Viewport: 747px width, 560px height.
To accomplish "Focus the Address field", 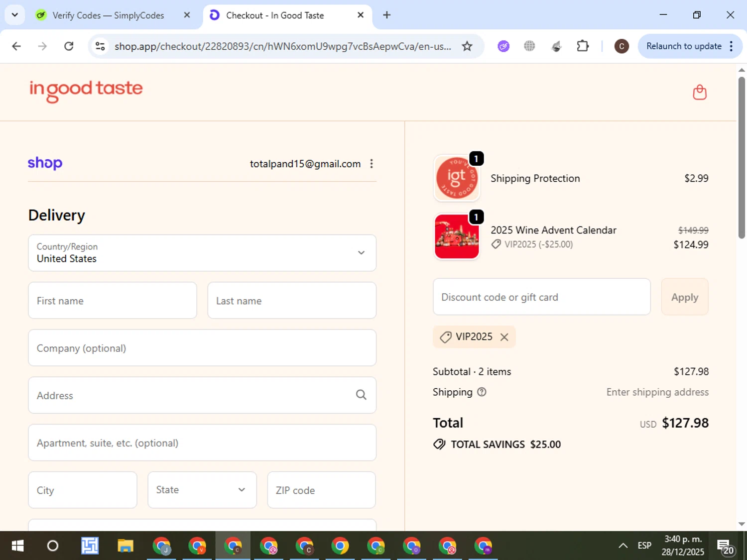I will [202, 395].
